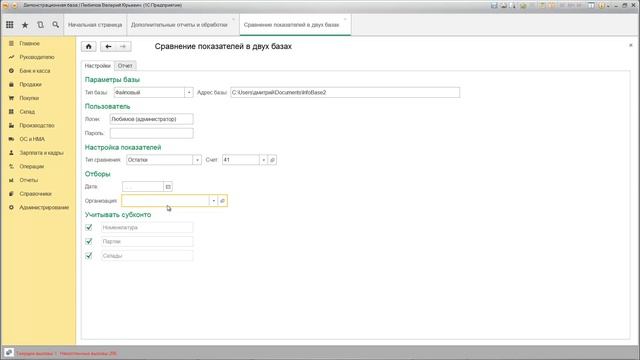Click the Организация input field
The height and width of the screenshot is (360, 640).
[166, 201]
